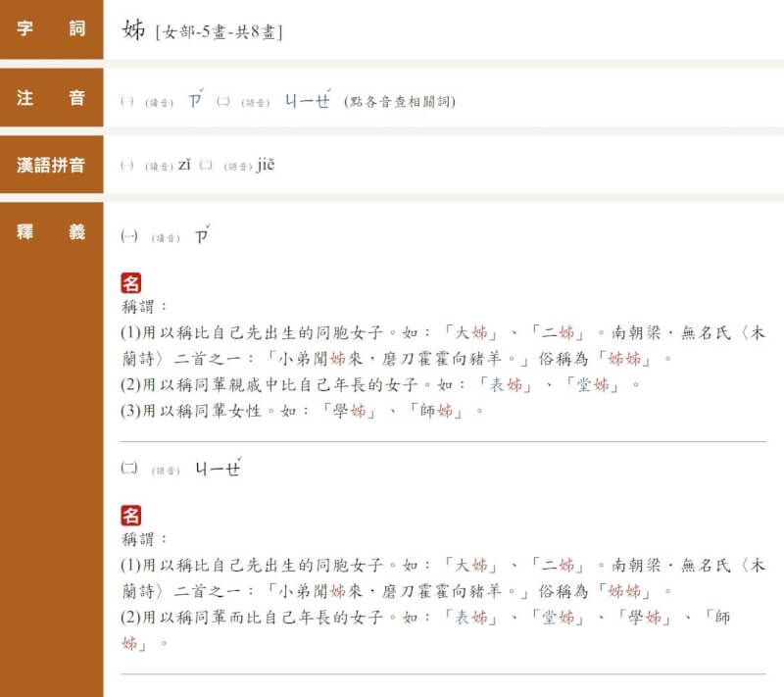Click the headword character 姊 at the top

(x=132, y=28)
